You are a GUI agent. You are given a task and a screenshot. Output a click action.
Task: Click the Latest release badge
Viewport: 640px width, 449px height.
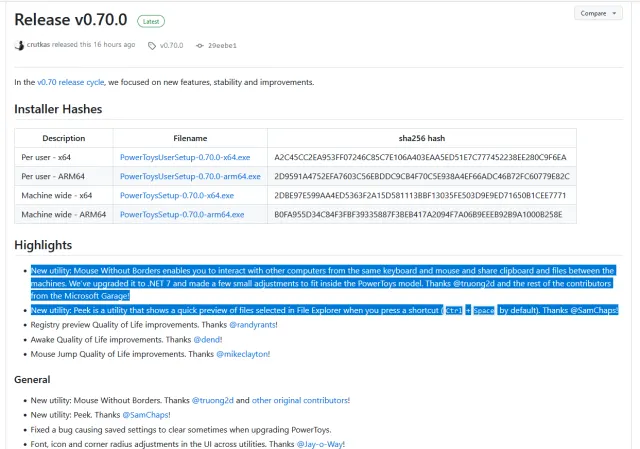point(151,21)
